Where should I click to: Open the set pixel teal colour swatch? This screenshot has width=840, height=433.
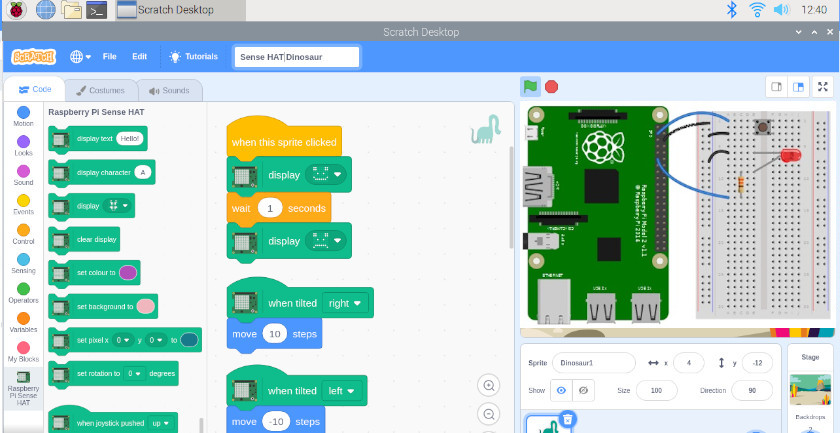tap(189, 340)
